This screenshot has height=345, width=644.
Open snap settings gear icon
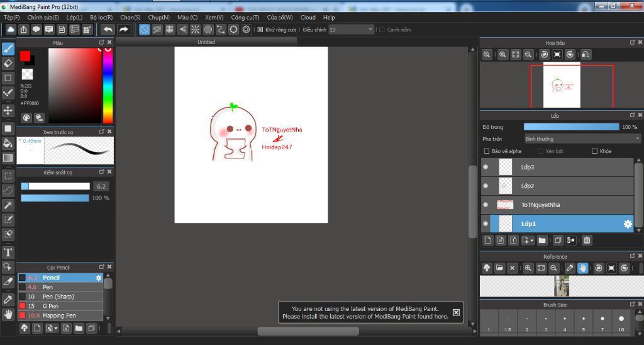(x=247, y=30)
